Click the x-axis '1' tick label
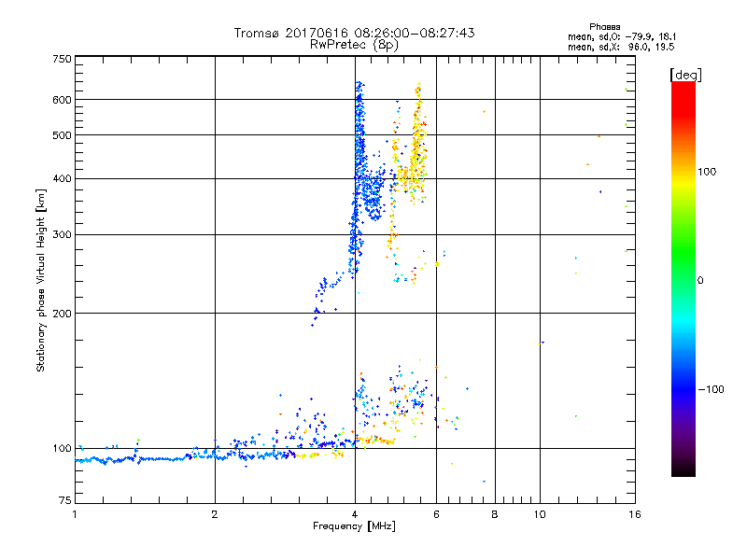This screenshot has width=747, height=560. coord(75,514)
